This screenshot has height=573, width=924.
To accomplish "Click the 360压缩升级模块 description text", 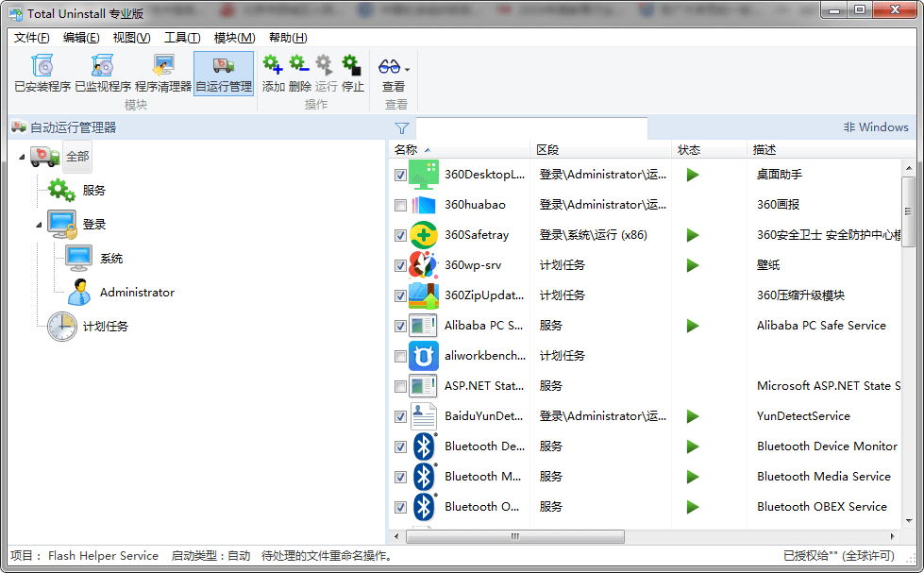I will click(x=801, y=295).
